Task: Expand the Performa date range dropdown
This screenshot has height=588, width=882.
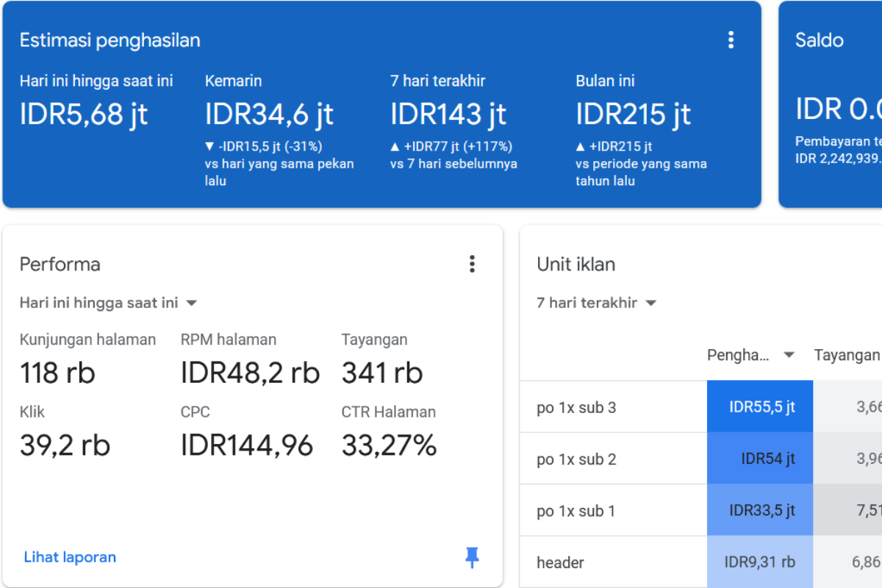Action: pyautogui.click(x=191, y=303)
